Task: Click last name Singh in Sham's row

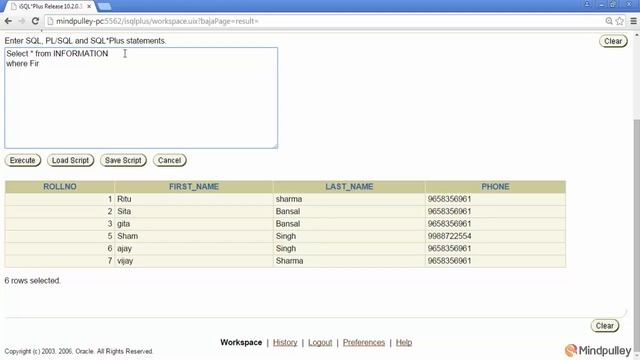Action: (x=349, y=236)
